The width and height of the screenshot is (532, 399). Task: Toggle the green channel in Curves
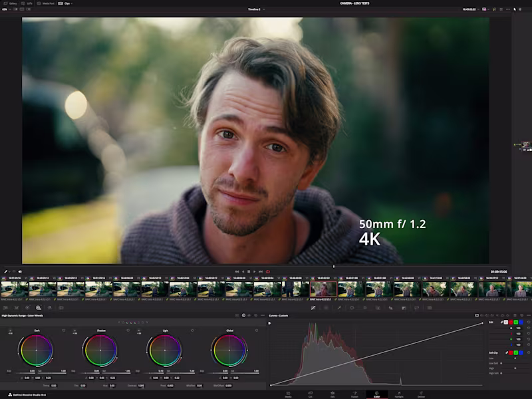point(516,323)
